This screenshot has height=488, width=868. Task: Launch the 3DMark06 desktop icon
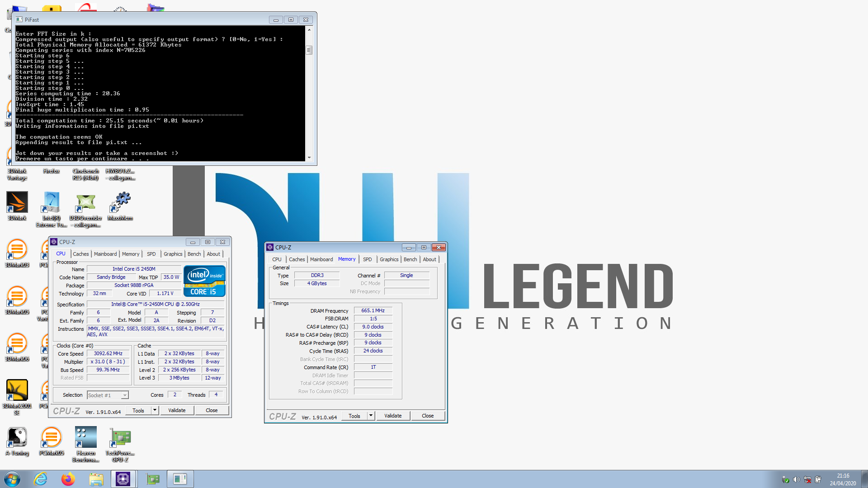tap(17, 347)
